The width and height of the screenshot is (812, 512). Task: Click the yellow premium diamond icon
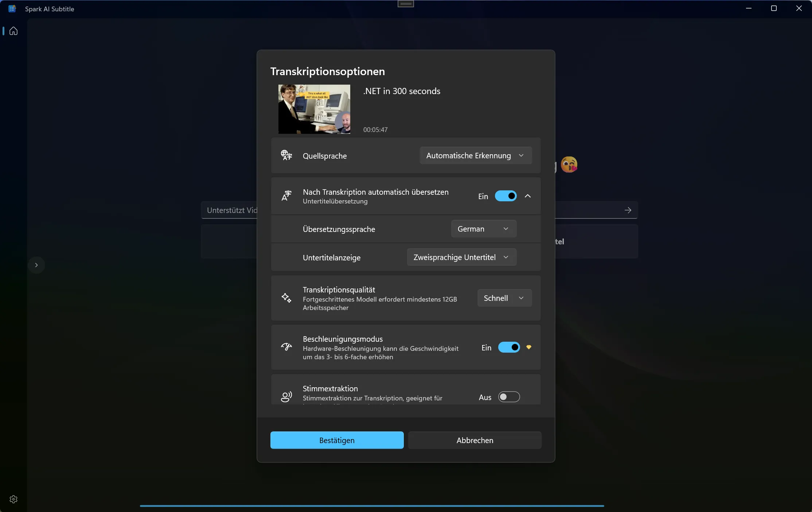coord(529,347)
